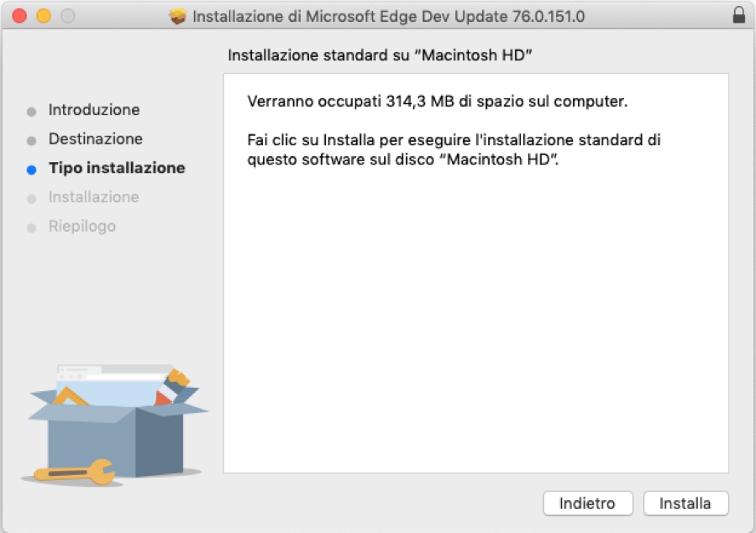Click the Tipo installazione sidebar step
This screenshot has height=533, width=756.
tap(117, 168)
